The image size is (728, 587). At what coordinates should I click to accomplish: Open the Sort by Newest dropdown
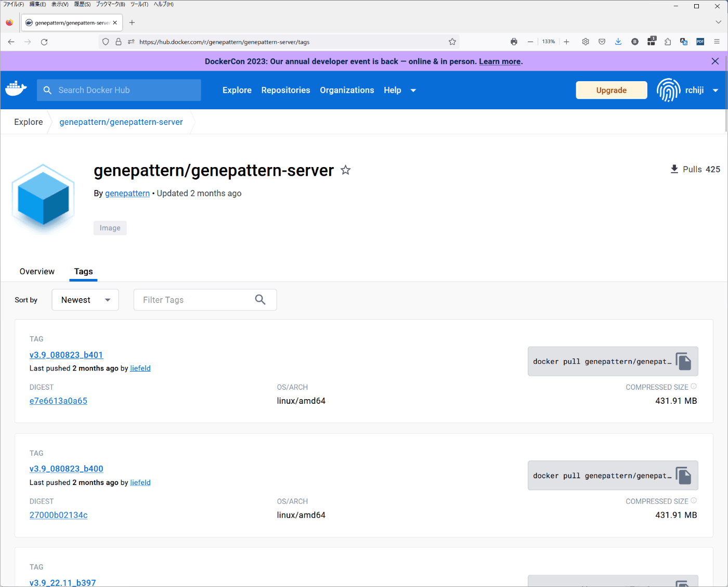click(x=85, y=300)
